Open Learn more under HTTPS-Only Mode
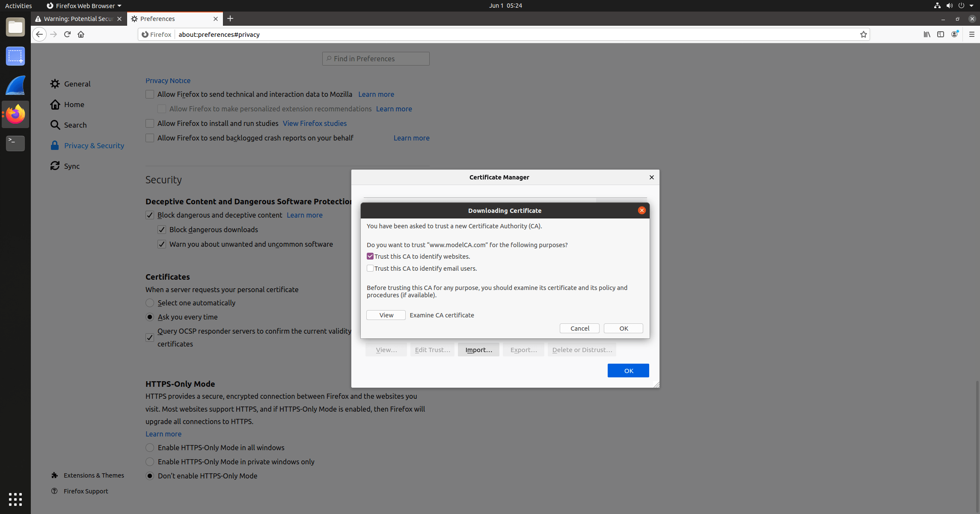This screenshot has height=514, width=980. [163, 434]
